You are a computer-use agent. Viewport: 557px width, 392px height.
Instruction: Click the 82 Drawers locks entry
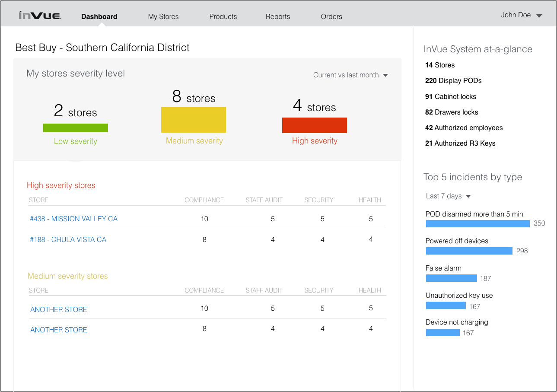click(x=452, y=112)
